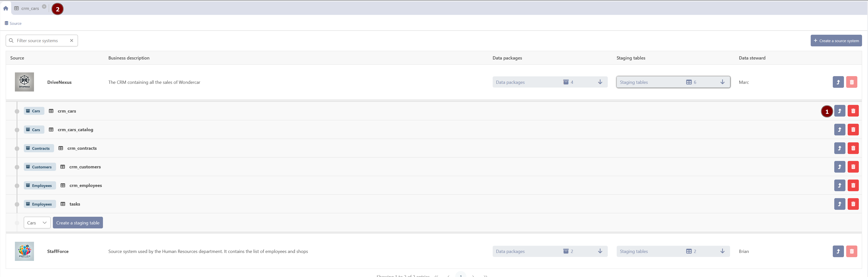This screenshot has height=277, width=868.
Task: Switch to the crm_cars tab
Action: 30,8
